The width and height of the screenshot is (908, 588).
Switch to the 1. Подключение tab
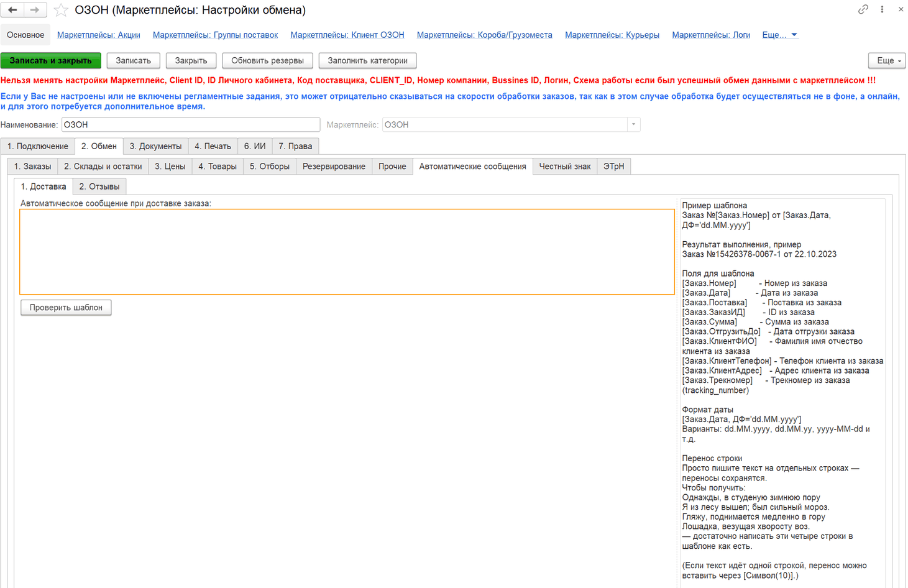pos(38,146)
